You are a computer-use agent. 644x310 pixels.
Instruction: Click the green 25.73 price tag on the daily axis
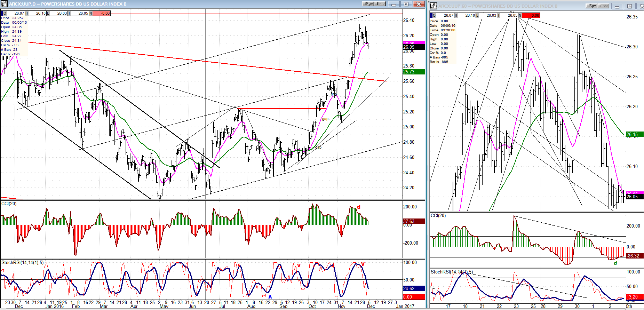point(413,72)
